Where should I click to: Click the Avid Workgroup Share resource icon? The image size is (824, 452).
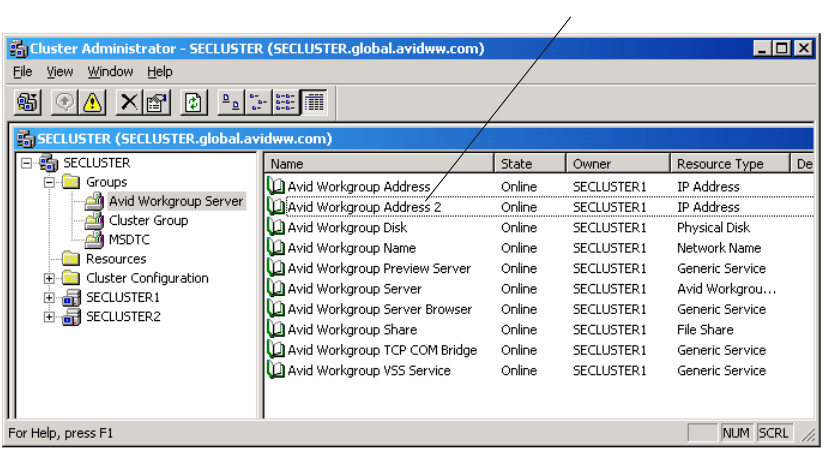pyautogui.click(x=275, y=330)
